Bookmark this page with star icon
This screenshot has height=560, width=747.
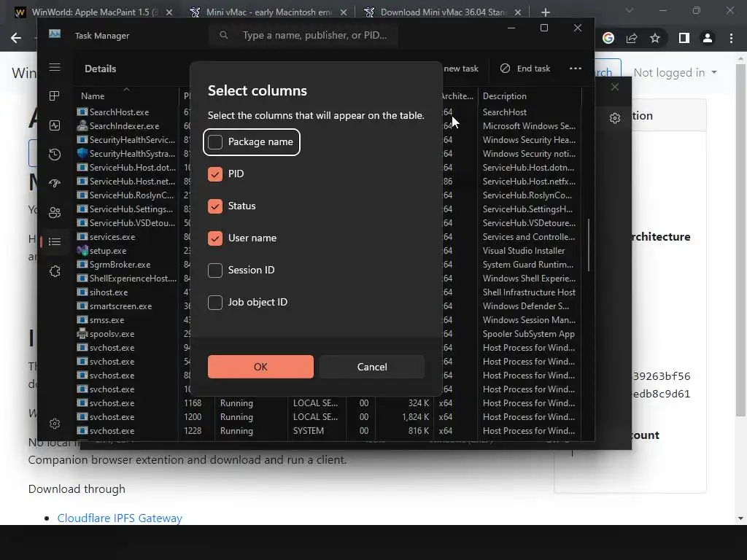pos(655,38)
